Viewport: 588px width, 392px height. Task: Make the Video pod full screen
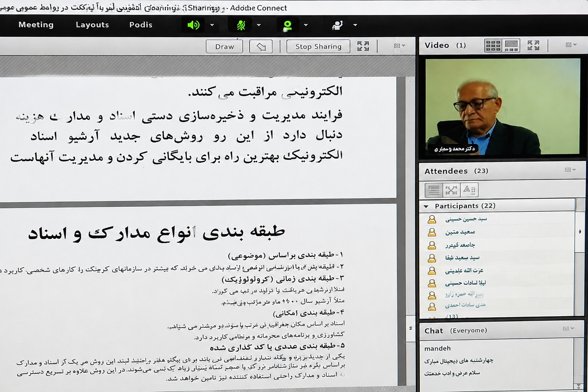point(533,46)
